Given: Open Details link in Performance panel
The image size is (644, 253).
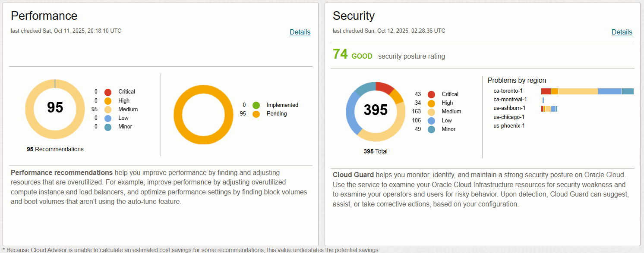Looking at the screenshot, I should click(x=300, y=32).
